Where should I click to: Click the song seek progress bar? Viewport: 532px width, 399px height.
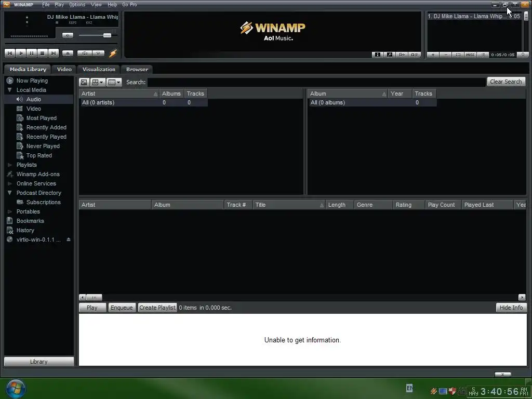point(61,44)
